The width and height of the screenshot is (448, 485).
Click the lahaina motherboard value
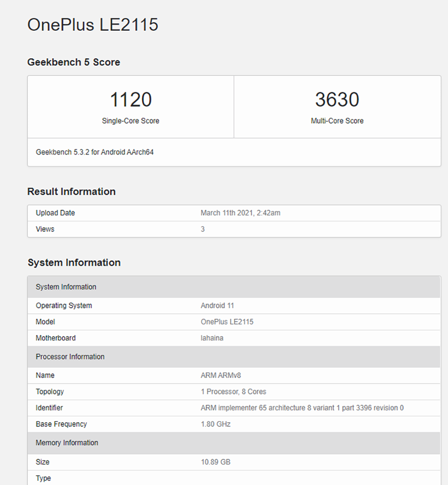[212, 338]
